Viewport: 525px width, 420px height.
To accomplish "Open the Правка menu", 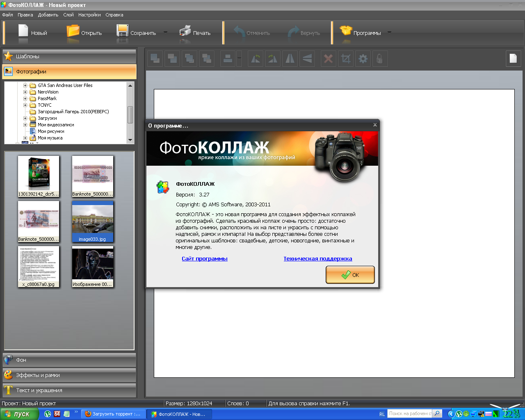I will pos(25,15).
